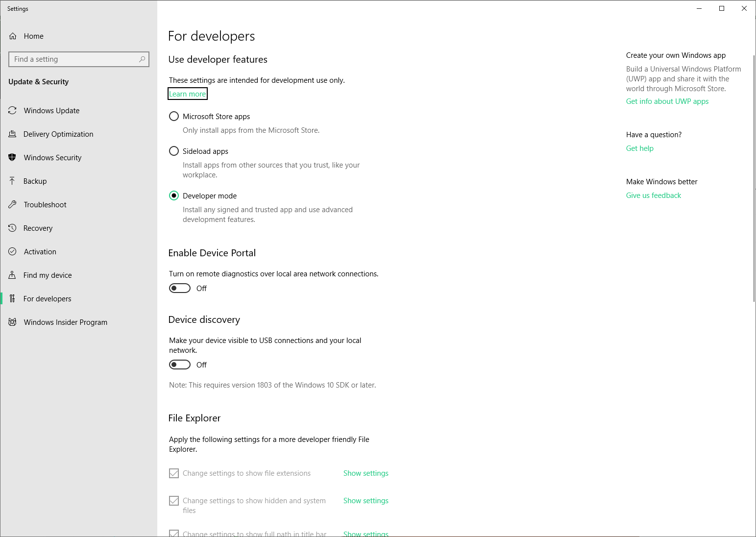The height and width of the screenshot is (537, 756).
Task: Click the Windows Insider Program icon
Action: 13,322
